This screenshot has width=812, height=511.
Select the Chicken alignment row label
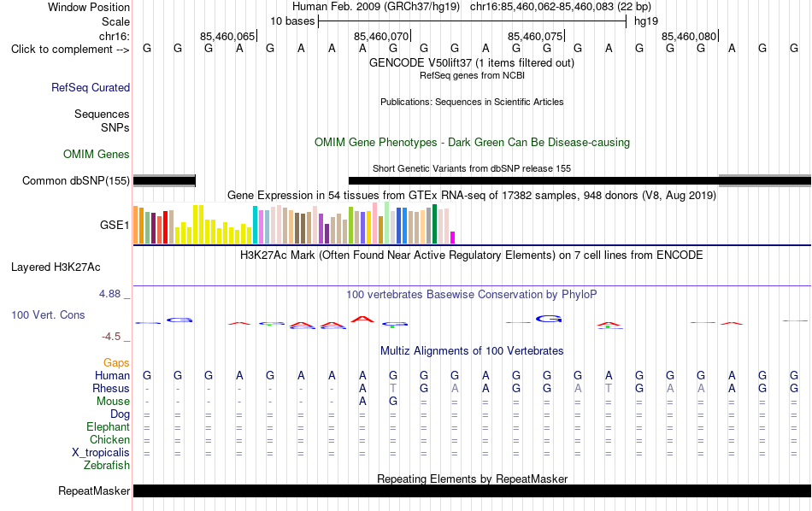(109, 439)
